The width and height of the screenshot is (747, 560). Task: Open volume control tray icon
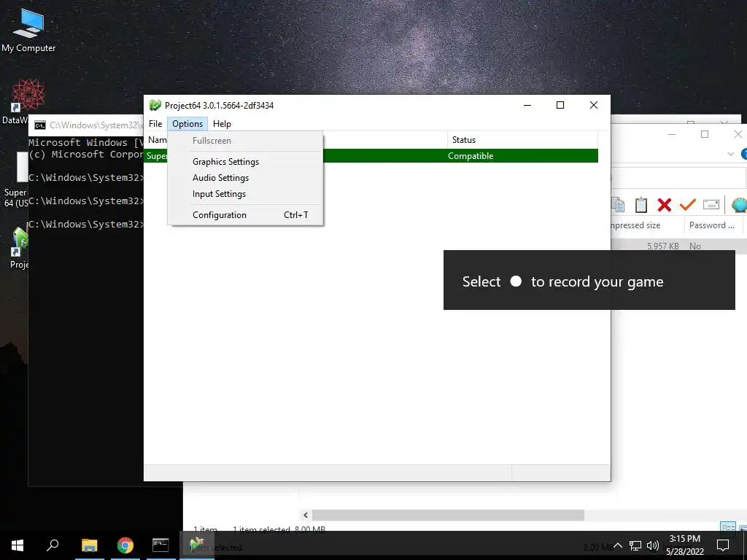653,545
